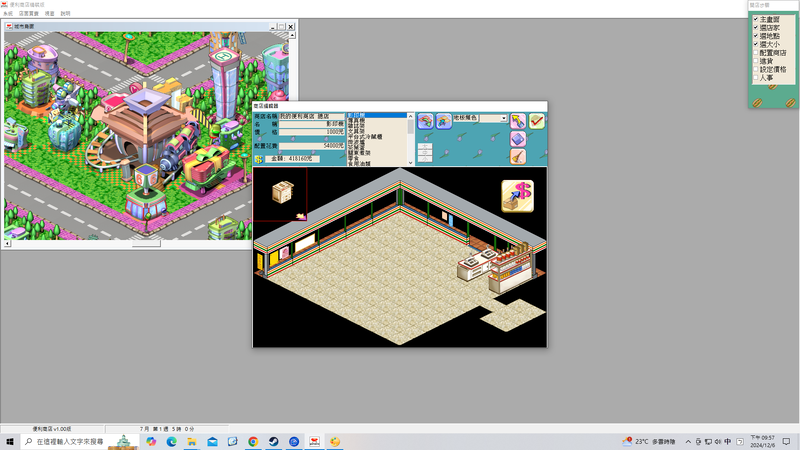The image size is (800, 450).
Task: Open the 地板顏色 floor color dropdown
Action: tap(503, 118)
